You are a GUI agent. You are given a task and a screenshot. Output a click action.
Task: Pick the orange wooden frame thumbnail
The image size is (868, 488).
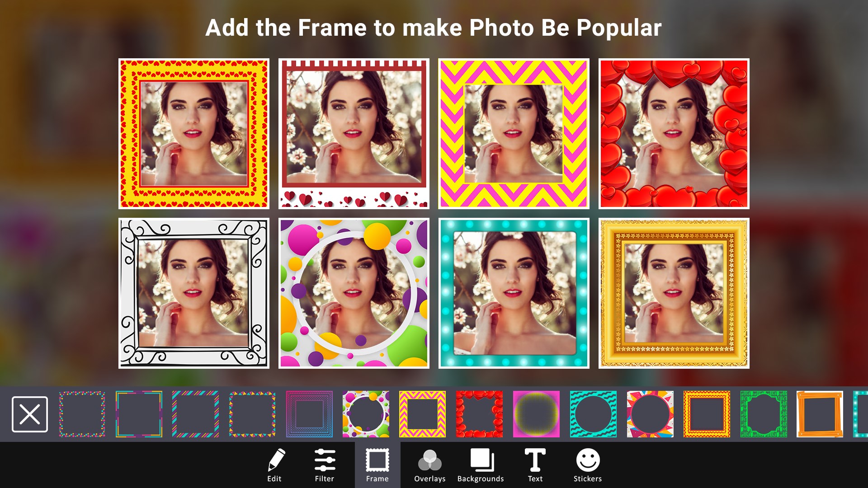820,414
